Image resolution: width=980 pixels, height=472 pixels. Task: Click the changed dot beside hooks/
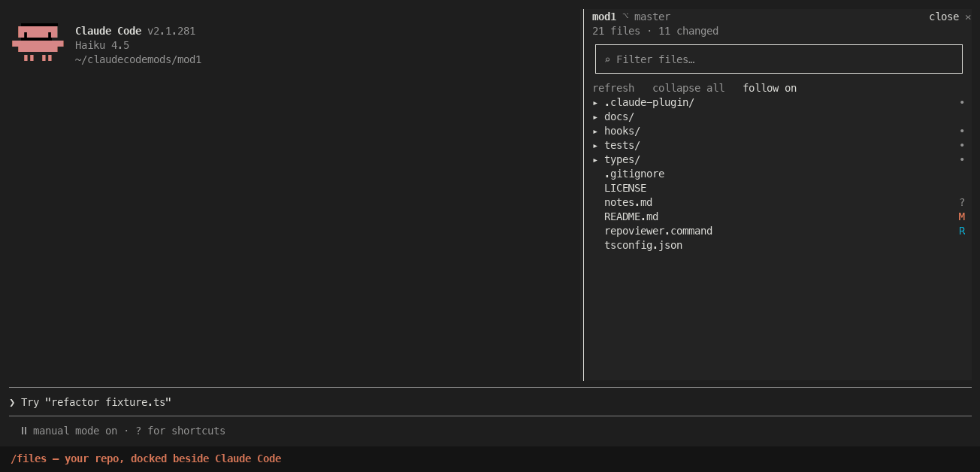(962, 131)
